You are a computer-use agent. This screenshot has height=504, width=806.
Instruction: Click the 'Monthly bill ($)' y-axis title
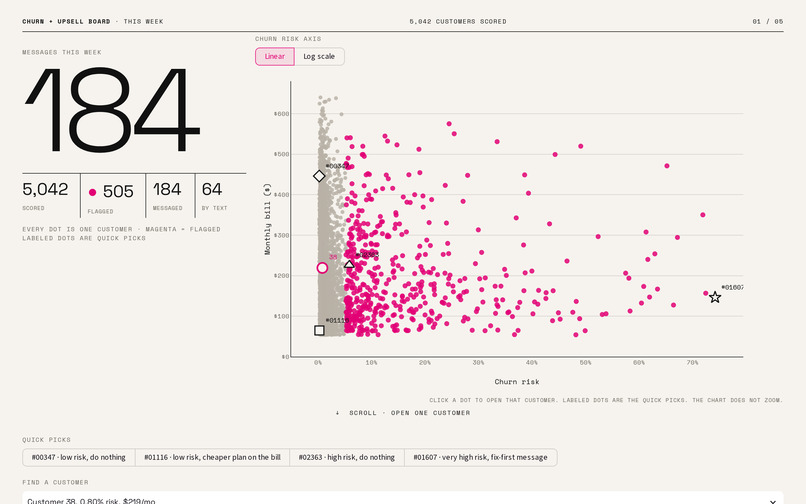pyautogui.click(x=267, y=219)
